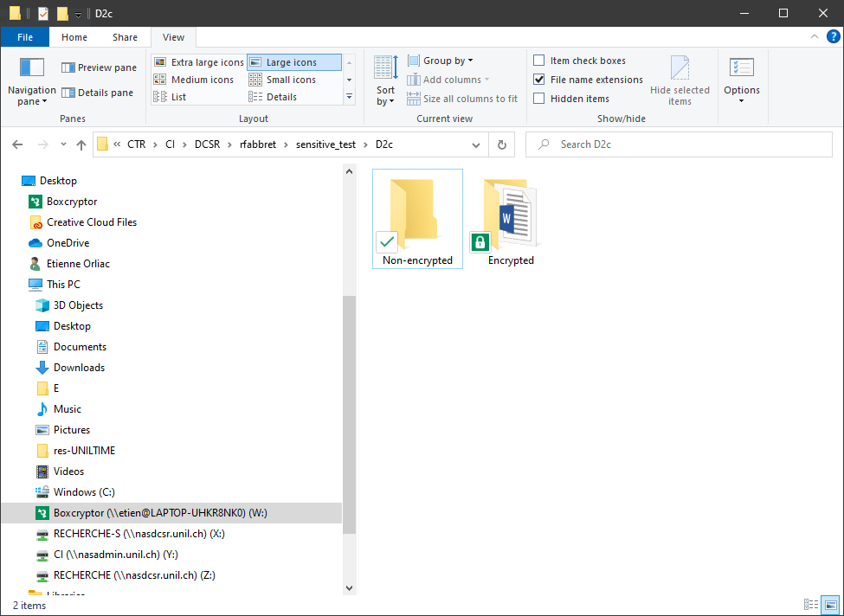844x616 pixels.
Task: Expand the Group by dropdown
Action: point(447,61)
